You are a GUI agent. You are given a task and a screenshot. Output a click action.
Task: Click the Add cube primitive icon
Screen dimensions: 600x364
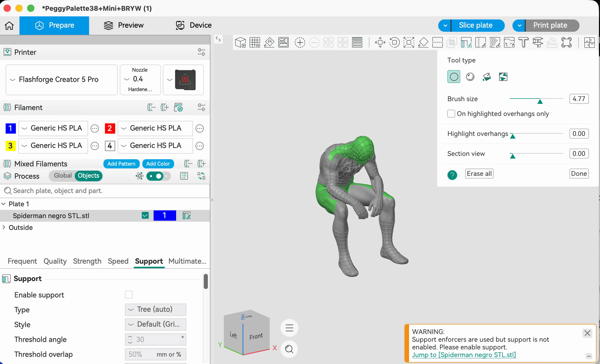(x=240, y=42)
